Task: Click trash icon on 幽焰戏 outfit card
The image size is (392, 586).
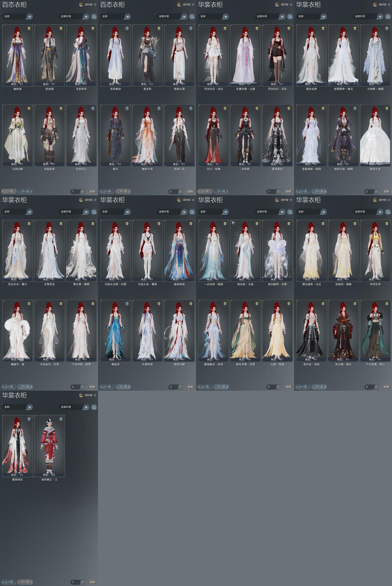Action: tap(29, 28)
